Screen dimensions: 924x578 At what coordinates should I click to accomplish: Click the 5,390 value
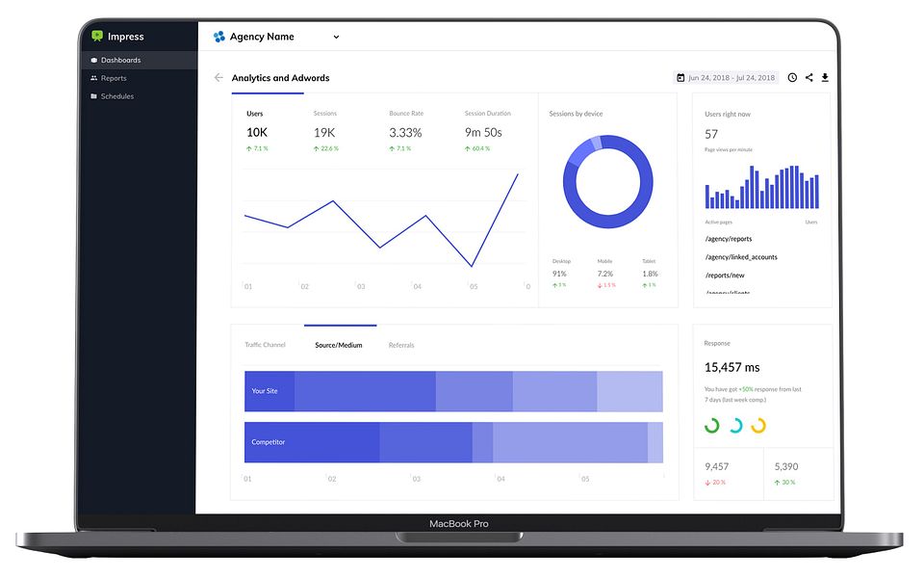pos(786,466)
